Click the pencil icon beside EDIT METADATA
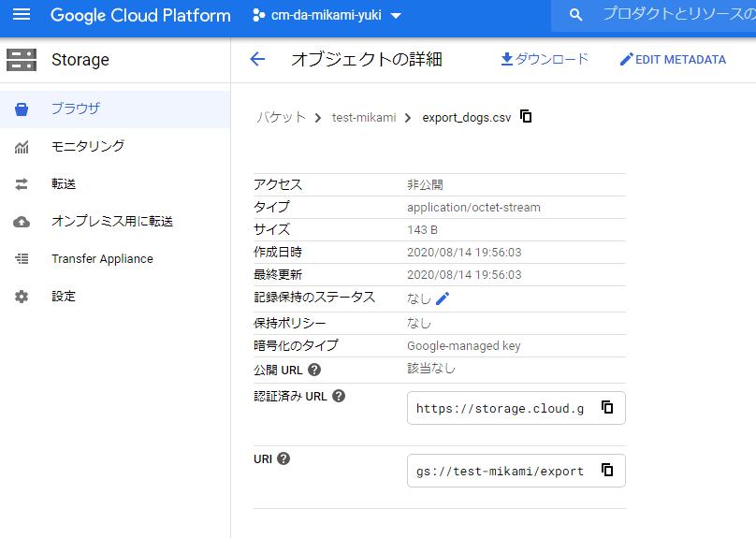This screenshot has height=538, width=756. [626, 60]
